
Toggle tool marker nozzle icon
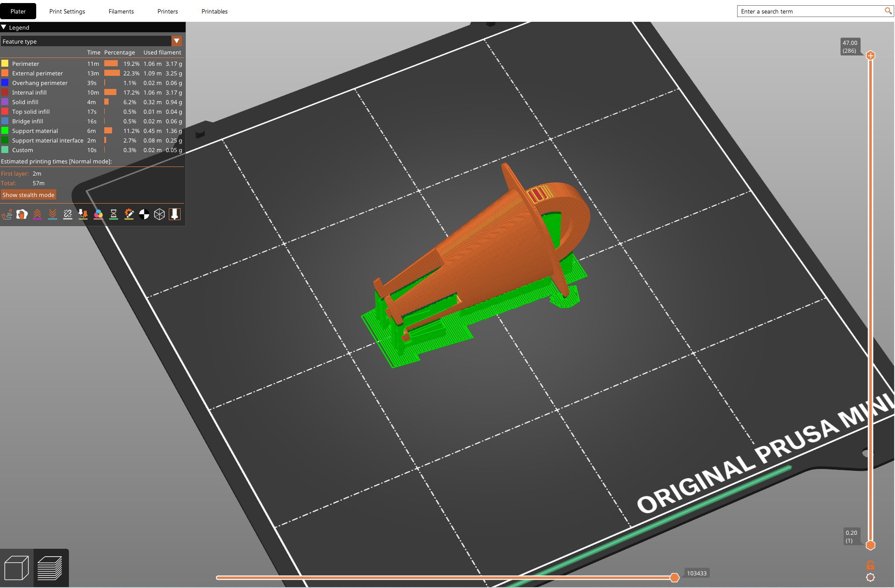(174, 214)
